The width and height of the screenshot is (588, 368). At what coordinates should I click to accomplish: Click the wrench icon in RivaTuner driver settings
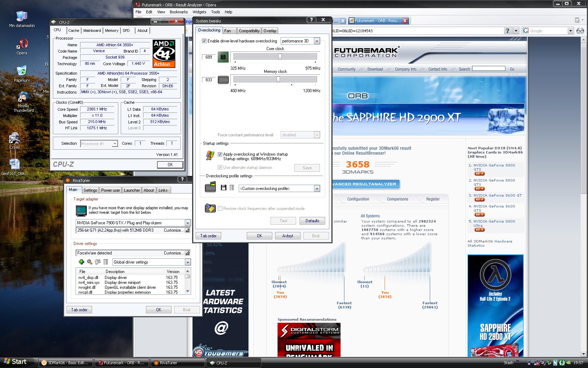(x=98, y=262)
